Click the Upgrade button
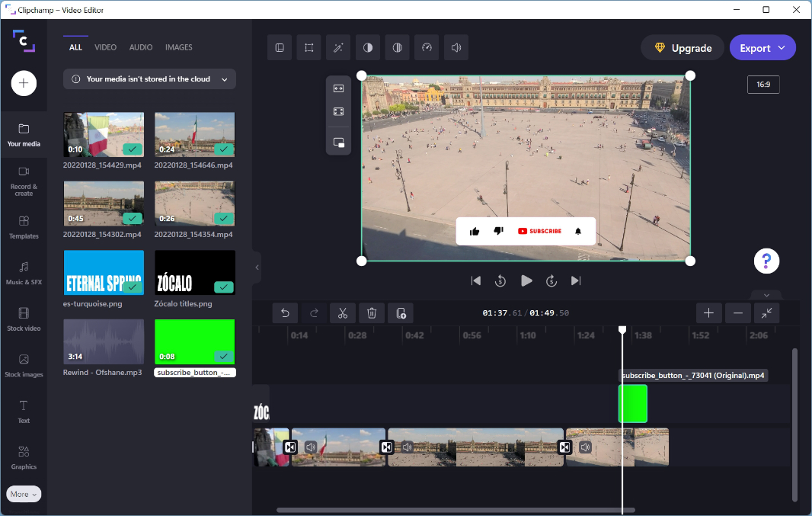The height and width of the screenshot is (516, 812). (682, 48)
